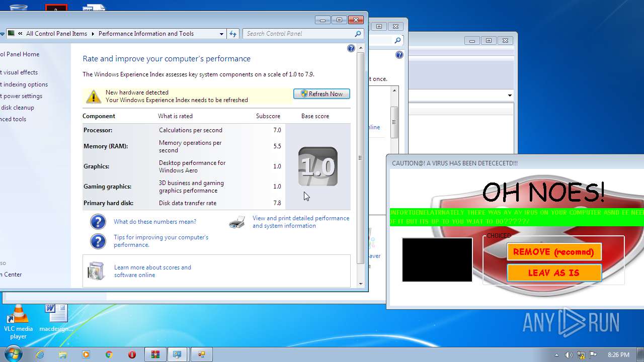Click the black box in virus popup

[x=437, y=260]
